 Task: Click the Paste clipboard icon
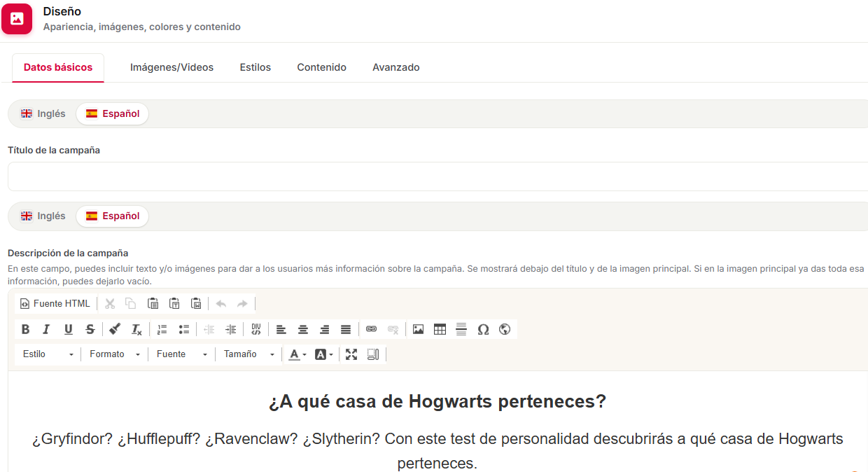[153, 303]
